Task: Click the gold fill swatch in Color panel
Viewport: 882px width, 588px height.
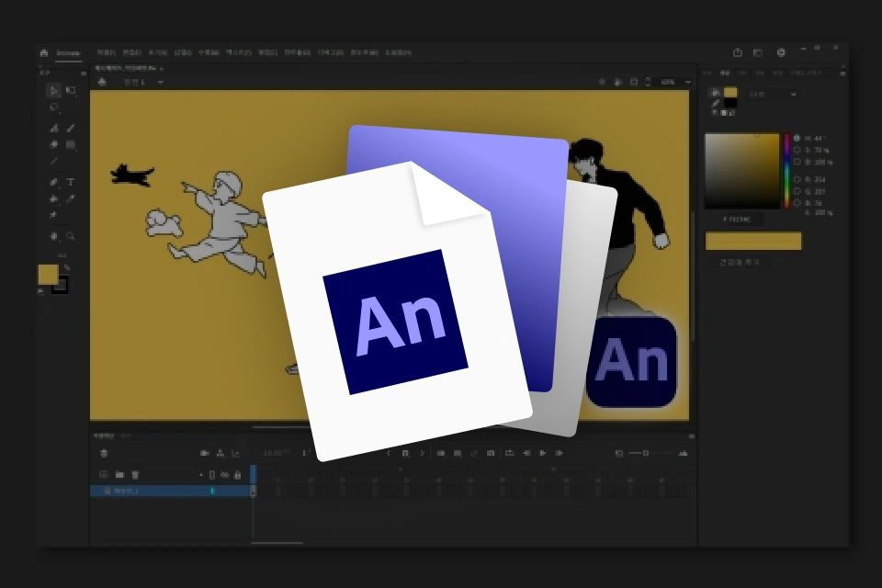Action: pyautogui.click(x=730, y=92)
